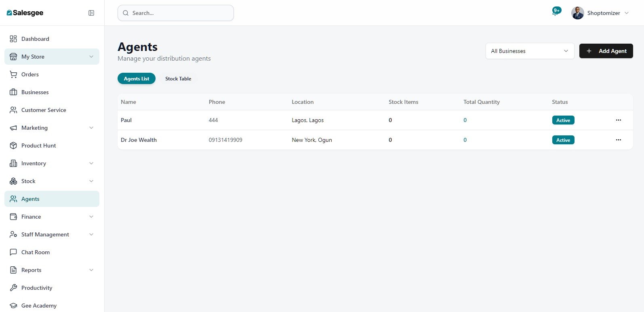Click the Agents users icon
This screenshot has width=644, height=312.
[x=13, y=199]
